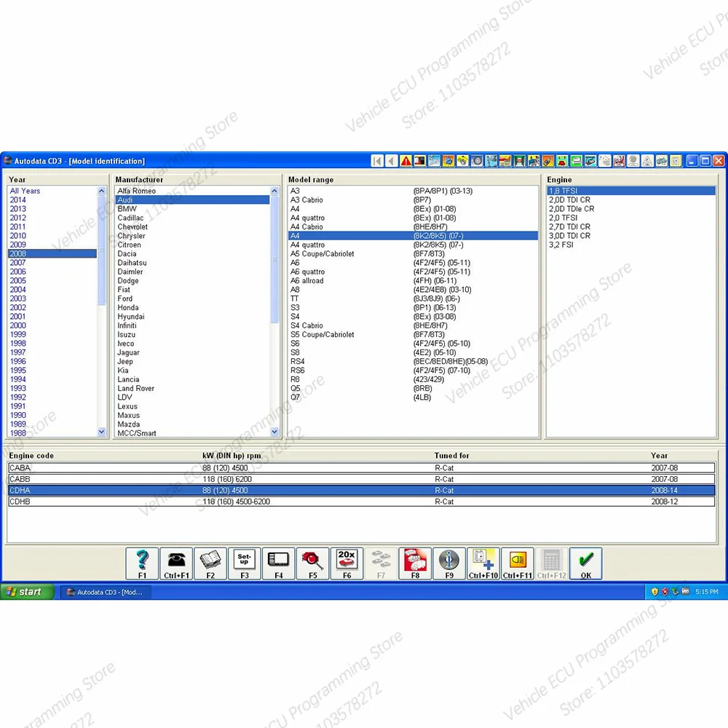Open the Windows start menu
This screenshot has height=728, width=728.
27,592
